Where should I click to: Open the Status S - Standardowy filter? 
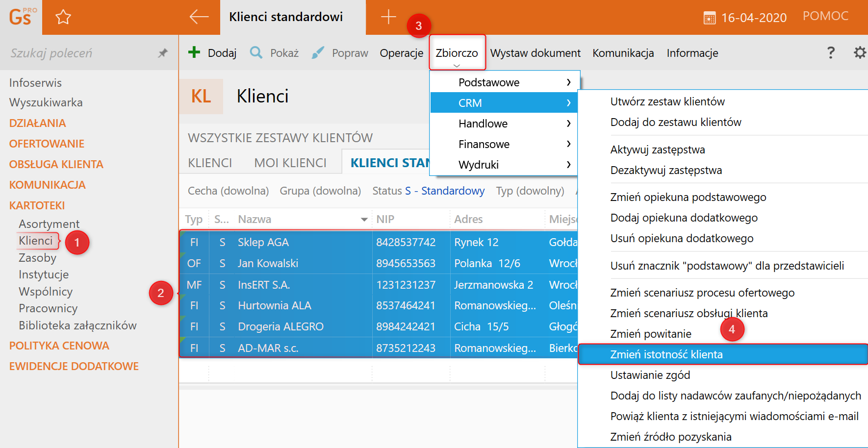point(428,191)
